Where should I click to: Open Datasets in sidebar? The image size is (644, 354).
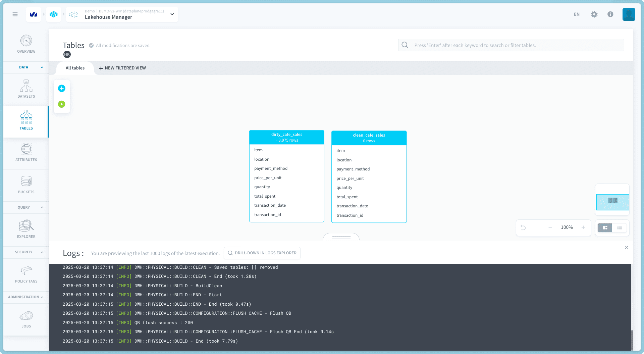pyautogui.click(x=26, y=89)
